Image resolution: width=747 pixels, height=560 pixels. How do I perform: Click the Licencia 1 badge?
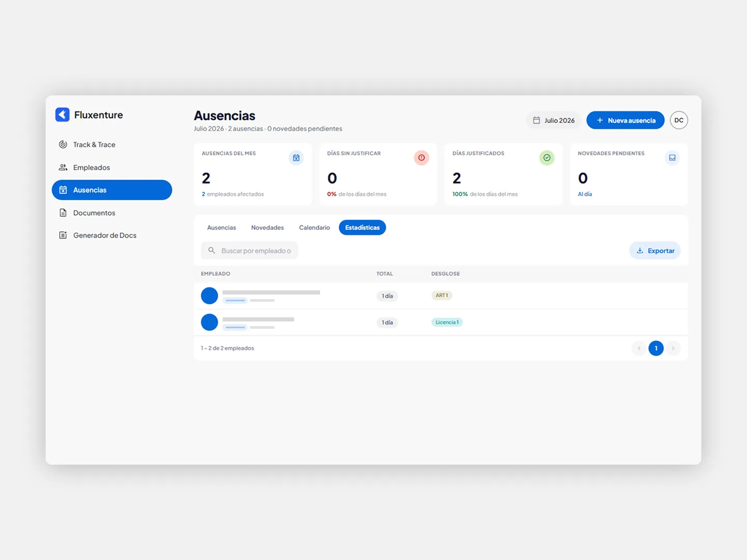pyautogui.click(x=447, y=322)
